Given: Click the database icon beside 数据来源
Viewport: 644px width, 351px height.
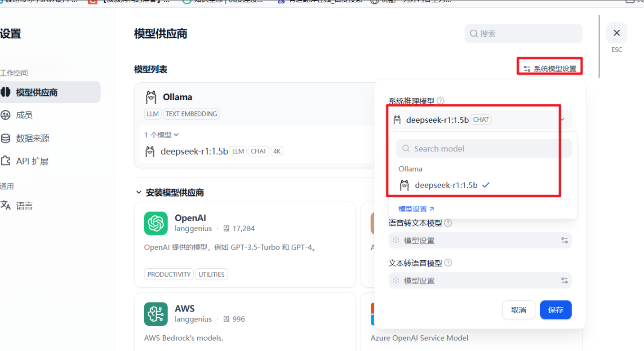Looking at the screenshot, I should tap(5, 138).
